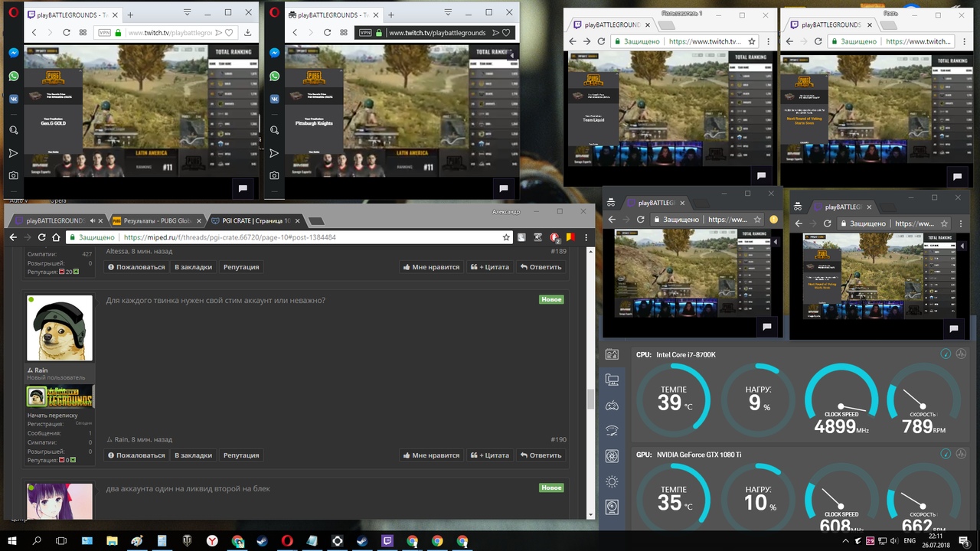
Task: Select the fan icon in hardware monitor sidebar
Action: point(612,456)
